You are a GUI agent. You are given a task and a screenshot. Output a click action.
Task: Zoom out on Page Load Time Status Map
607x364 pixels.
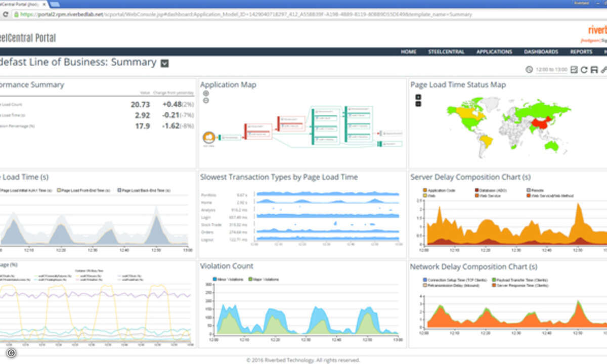click(x=418, y=104)
